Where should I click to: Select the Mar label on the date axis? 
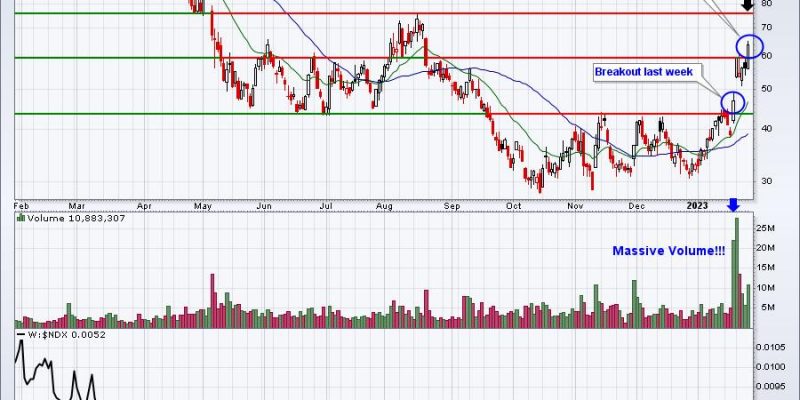coord(77,205)
